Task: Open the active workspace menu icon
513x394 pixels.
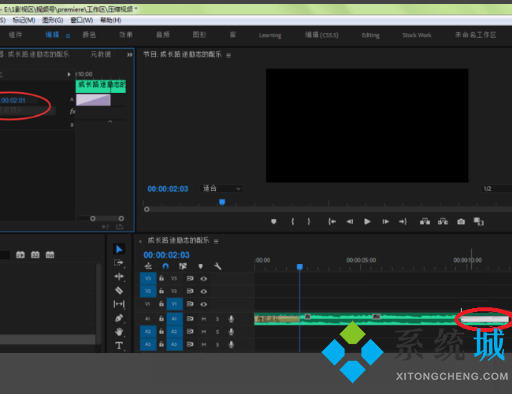Action: coord(68,36)
